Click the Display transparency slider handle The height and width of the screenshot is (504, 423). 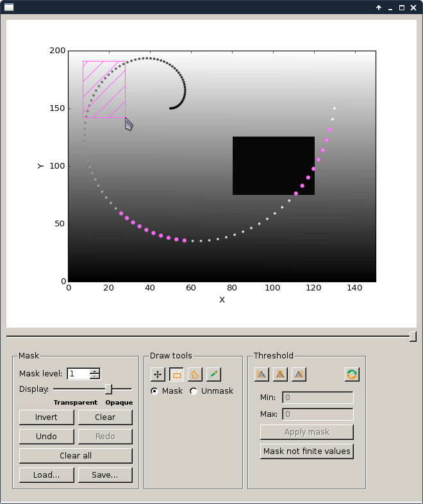click(x=108, y=389)
